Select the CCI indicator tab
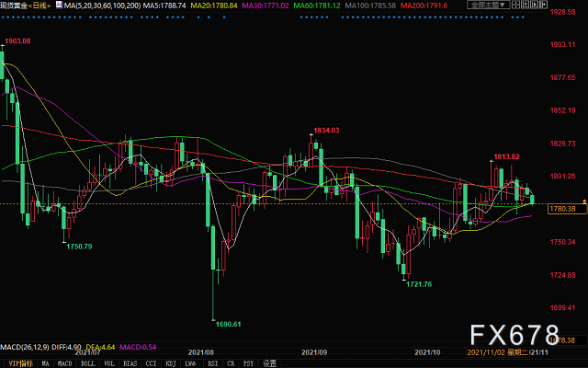This screenshot has width=588, height=368. point(151,363)
